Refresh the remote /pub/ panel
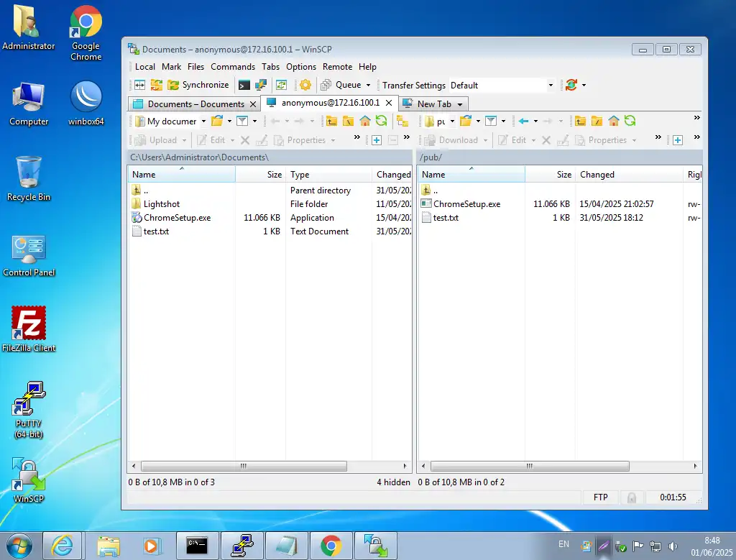This screenshot has height=560, width=736. tap(630, 121)
